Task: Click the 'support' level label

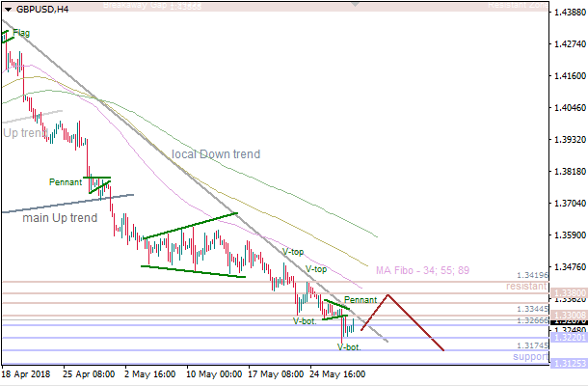Action: click(529, 356)
